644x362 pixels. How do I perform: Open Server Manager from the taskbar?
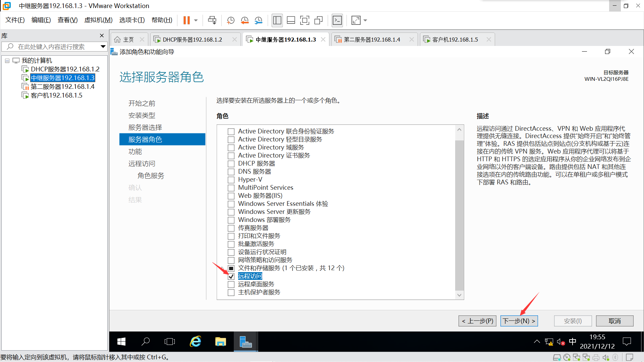246,342
